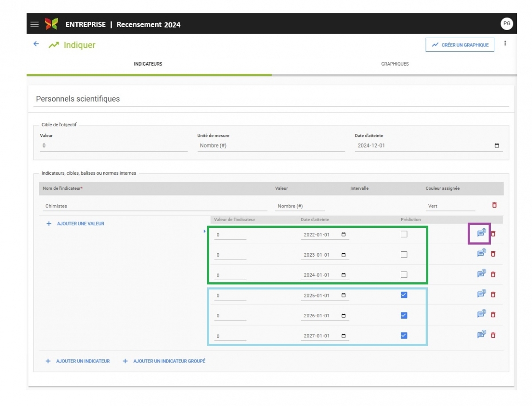Viewport: 532px width, 406px height.
Task: Delete the 2027-01-01 value row
Action: 493,335
